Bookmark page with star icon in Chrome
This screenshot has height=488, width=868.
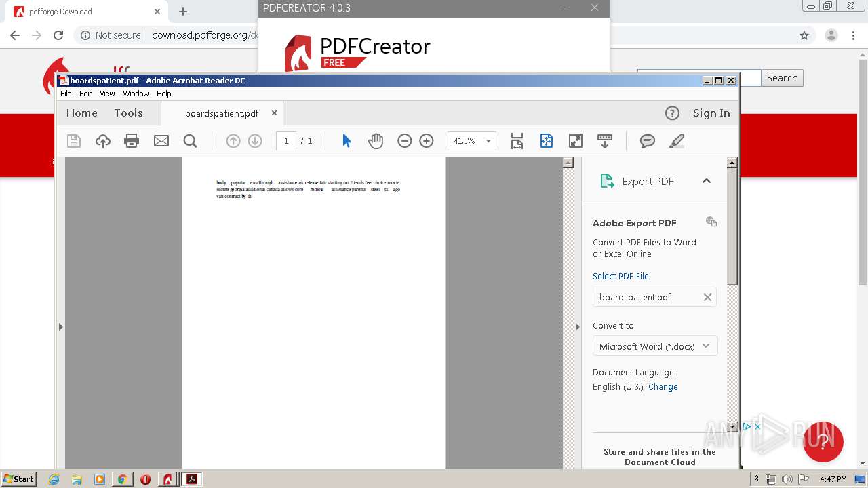click(804, 35)
